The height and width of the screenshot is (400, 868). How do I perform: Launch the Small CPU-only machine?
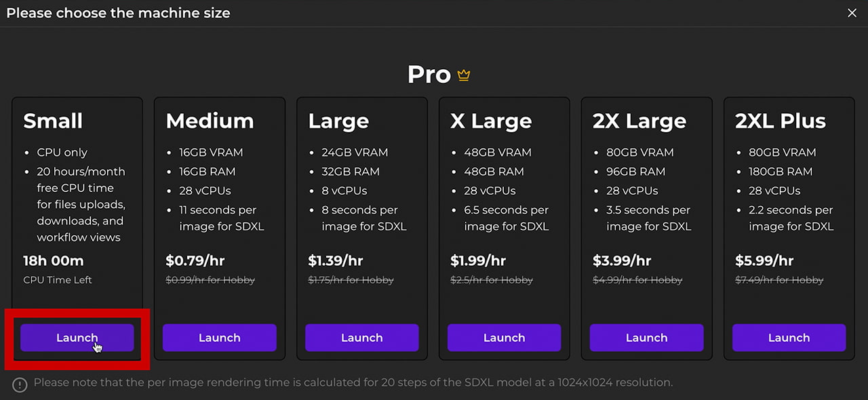(77, 338)
